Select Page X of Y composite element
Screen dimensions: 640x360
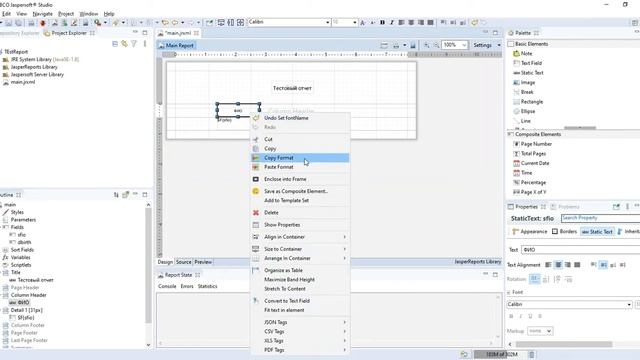(529, 192)
